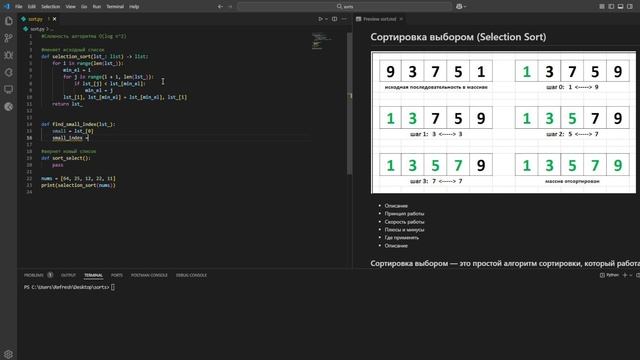This screenshot has width=640, height=360.
Task: Click the editor vertical scrollbar
Action: [x=349, y=104]
